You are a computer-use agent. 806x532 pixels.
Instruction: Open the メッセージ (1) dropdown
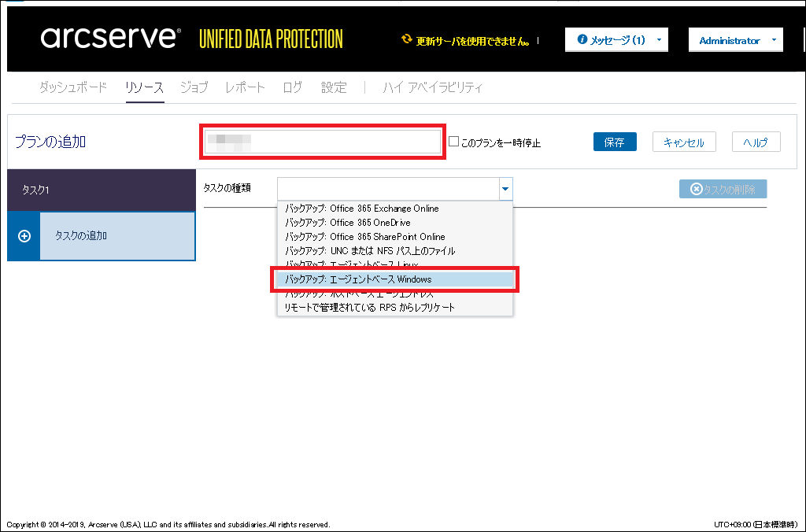pos(616,39)
